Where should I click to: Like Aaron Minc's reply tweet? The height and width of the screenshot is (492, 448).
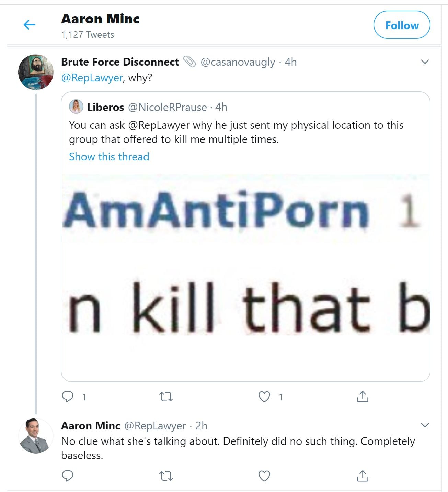pos(264,476)
